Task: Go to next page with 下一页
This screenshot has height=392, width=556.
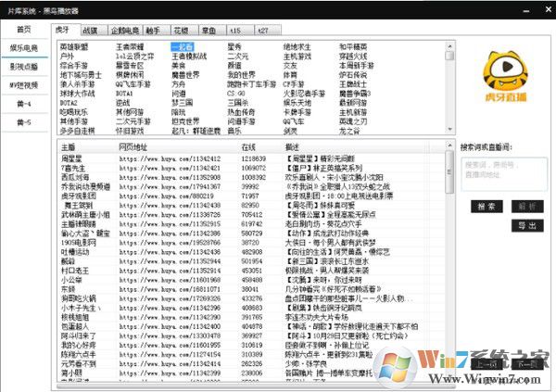Action: tap(527, 364)
